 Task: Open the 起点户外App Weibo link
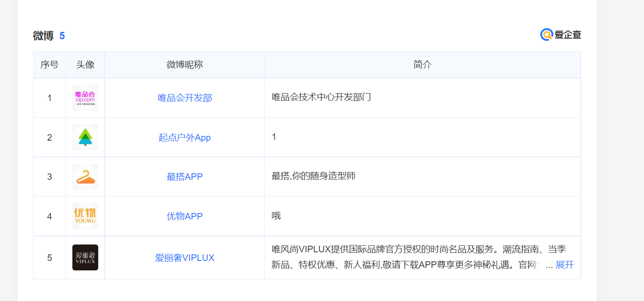pos(185,138)
